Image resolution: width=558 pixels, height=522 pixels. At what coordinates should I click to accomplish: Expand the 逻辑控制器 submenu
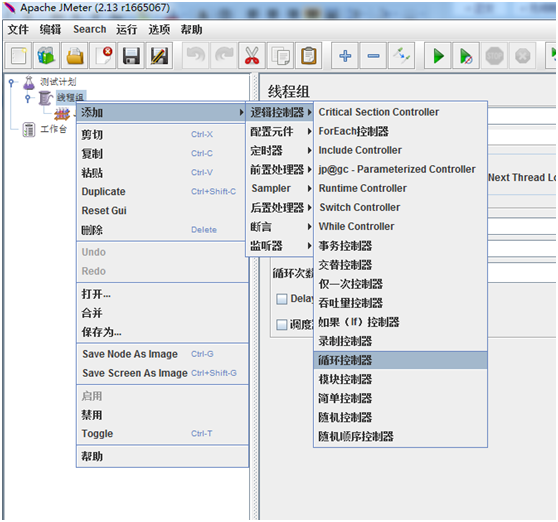click(x=280, y=112)
